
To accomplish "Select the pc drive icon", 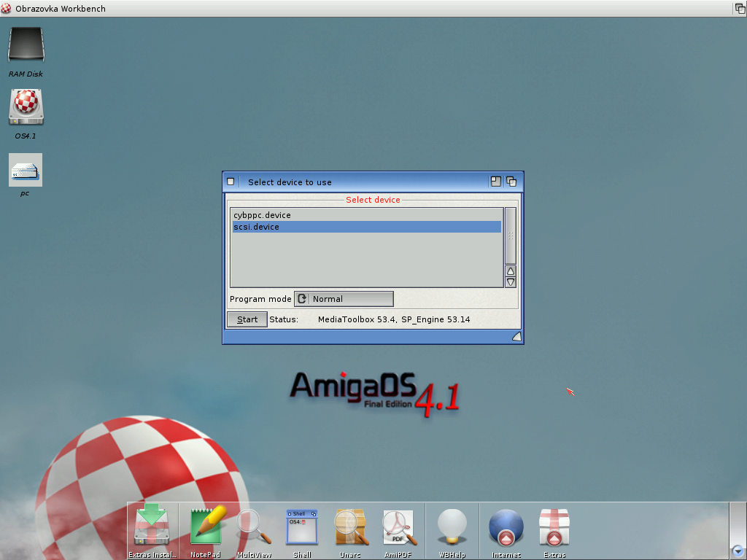I will point(26,170).
